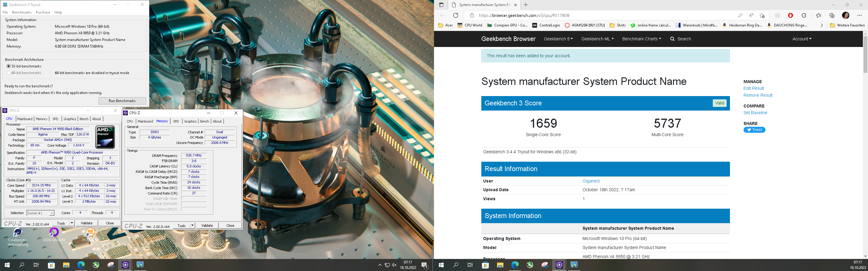
Task: Click the Edit Result link
Action: tap(753, 89)
